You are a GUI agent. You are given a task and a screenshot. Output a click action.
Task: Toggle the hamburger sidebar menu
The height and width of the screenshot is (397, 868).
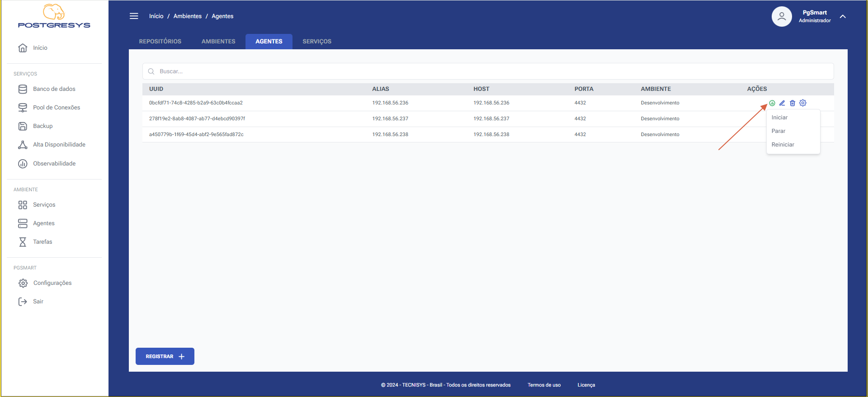pos(134,16)
